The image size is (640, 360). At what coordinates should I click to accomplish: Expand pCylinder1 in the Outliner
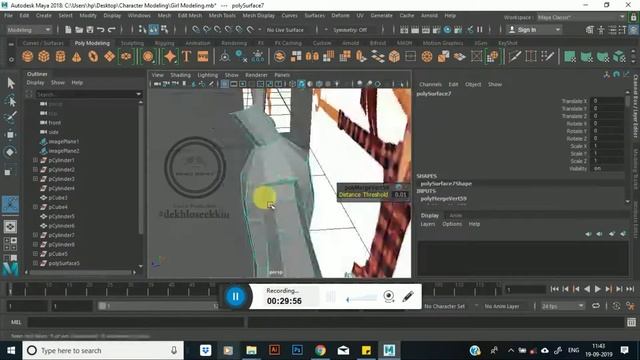(x=36, y=160)
